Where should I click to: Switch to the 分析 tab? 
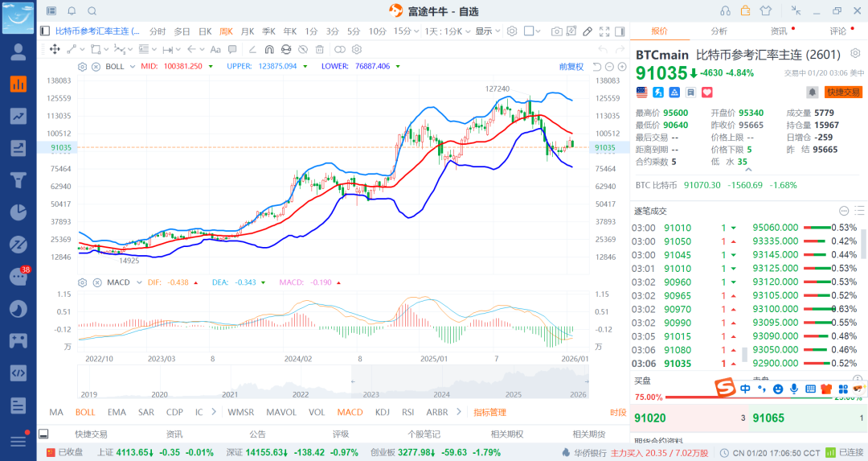pyautogui.click(x=719, y=31)
